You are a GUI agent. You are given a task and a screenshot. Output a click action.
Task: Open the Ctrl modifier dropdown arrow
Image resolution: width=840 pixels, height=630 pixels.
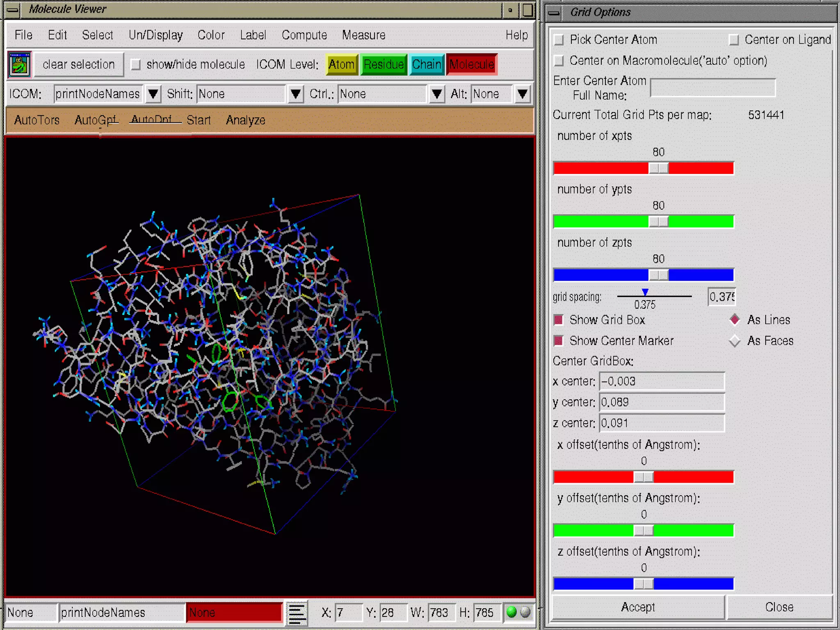[x=437, y=94]
